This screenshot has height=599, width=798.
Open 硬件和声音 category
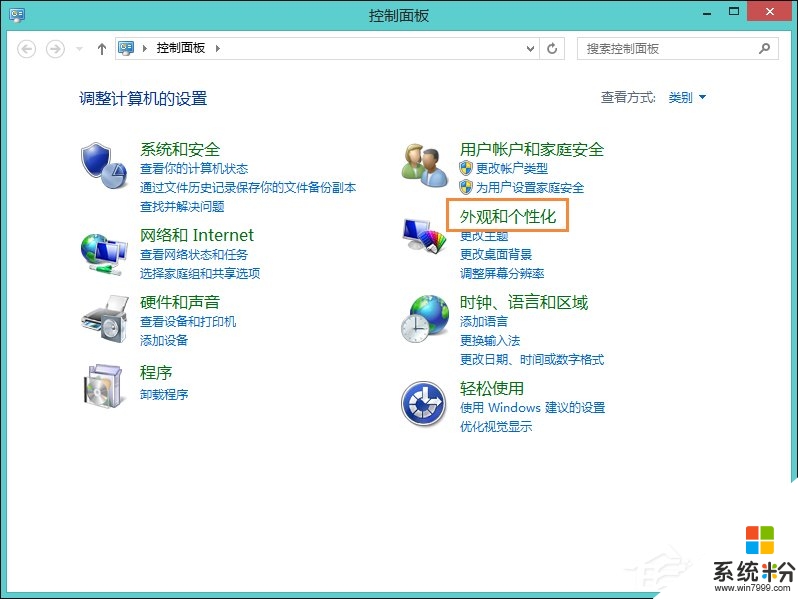pyautogui.click(x=180, y=302)
